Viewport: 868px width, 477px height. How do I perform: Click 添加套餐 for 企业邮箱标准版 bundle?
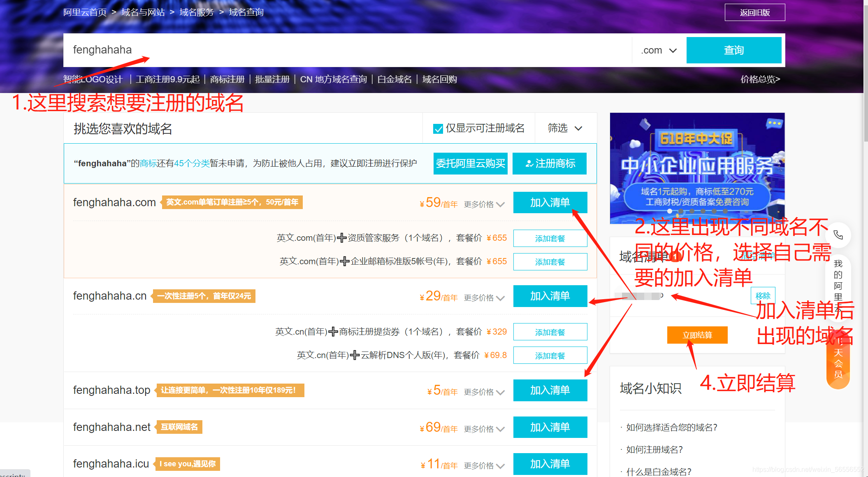coord(550,262)
